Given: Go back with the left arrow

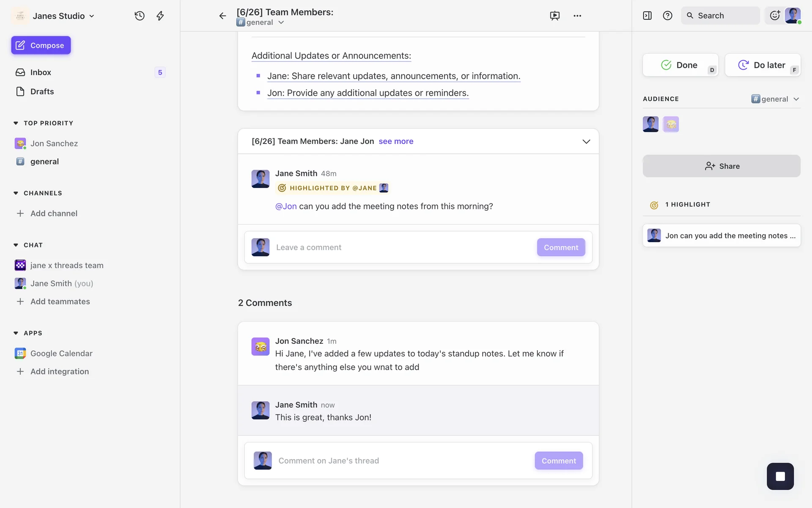Looking at the screenshot, I should (222, 16).
